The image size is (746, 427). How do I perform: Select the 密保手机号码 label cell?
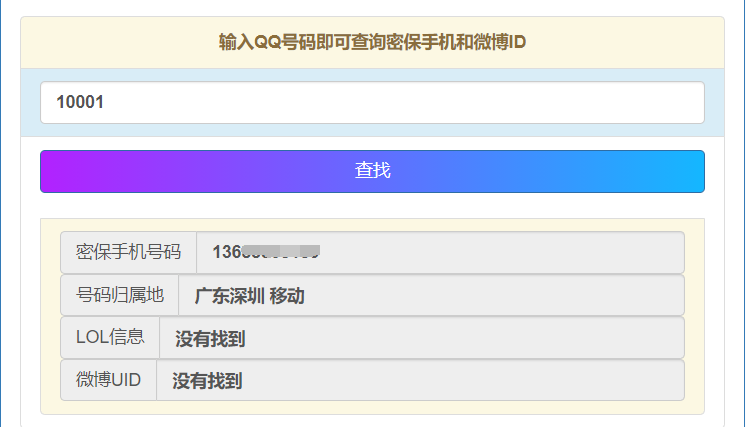point(128,252)
